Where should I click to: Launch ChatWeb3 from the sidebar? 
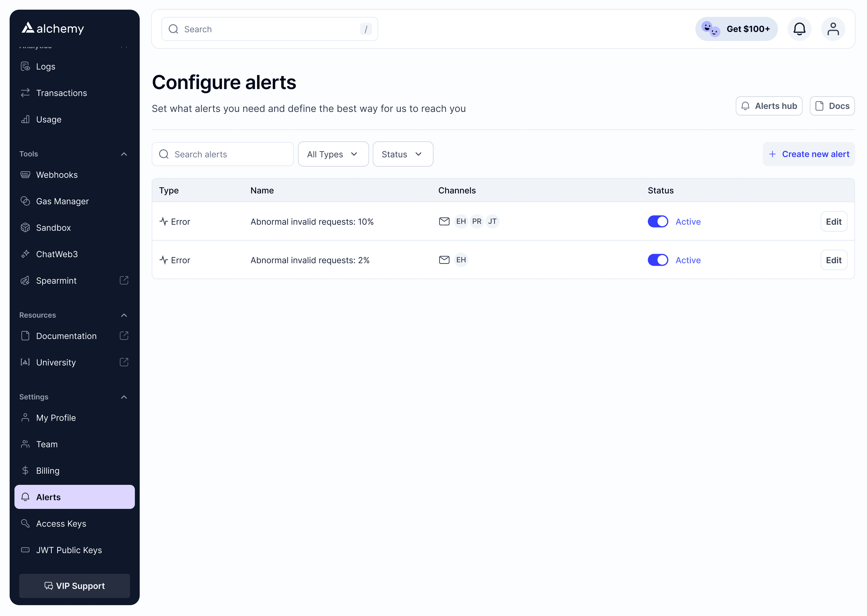click(x=57, y=254)
